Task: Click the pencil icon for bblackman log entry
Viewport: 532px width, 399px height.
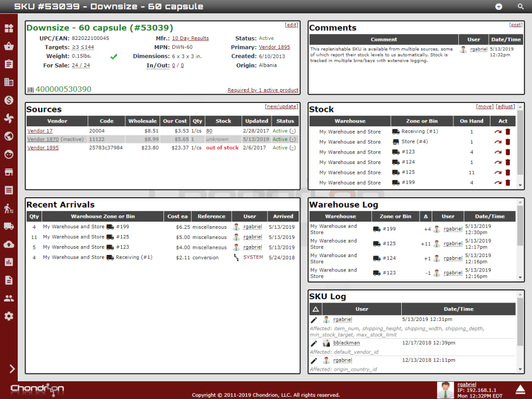Action: point(314,344)
